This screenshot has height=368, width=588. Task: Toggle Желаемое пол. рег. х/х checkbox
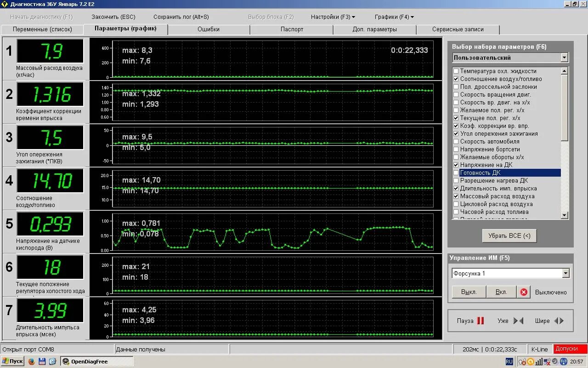pos(456,110)
